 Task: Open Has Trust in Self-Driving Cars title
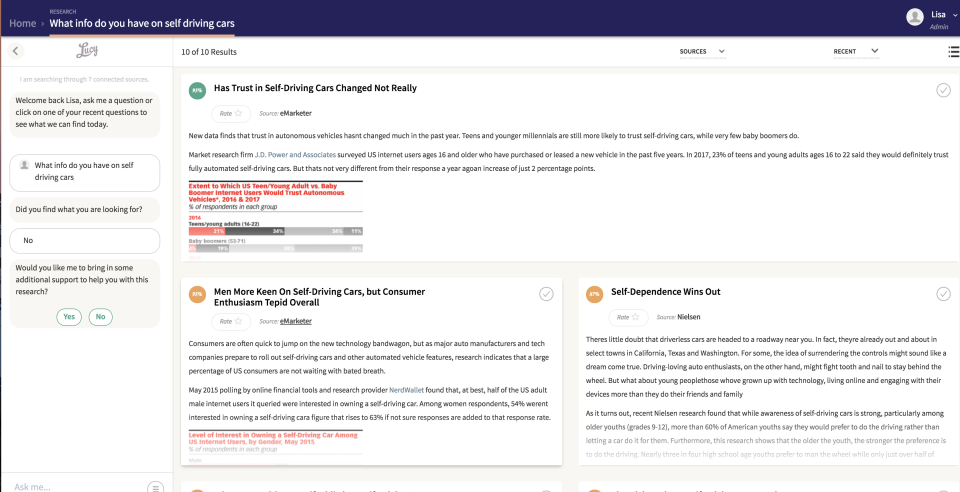(315, 88)
